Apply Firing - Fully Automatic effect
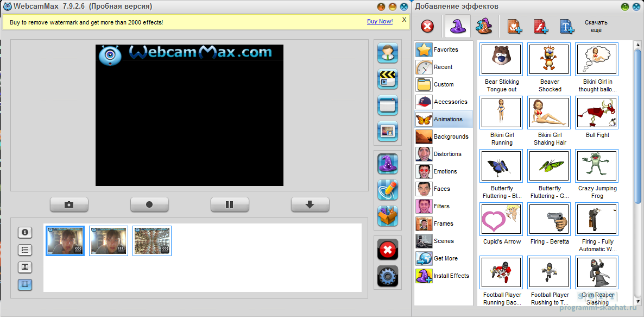The image size is (644, 317). click(597, 219)
